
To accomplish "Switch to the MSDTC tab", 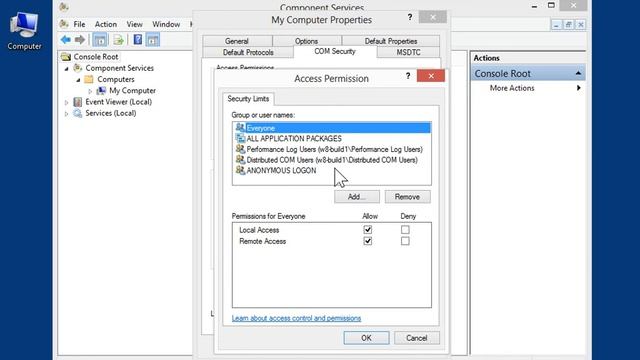I will tap(409, 52).
